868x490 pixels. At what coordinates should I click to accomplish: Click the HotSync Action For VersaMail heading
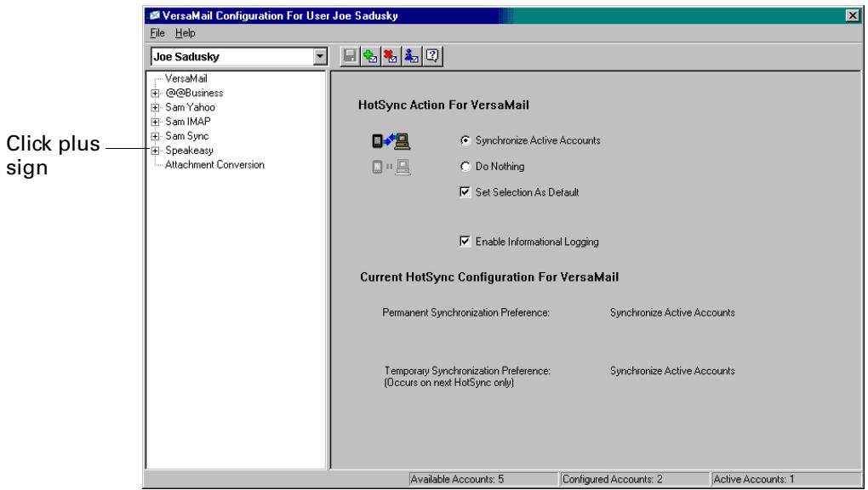click(x=443, y=105)
